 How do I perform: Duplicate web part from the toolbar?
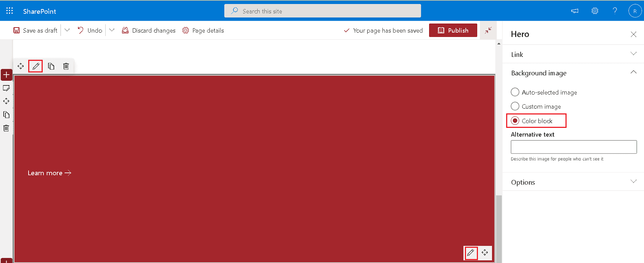(x=51, y=66)
